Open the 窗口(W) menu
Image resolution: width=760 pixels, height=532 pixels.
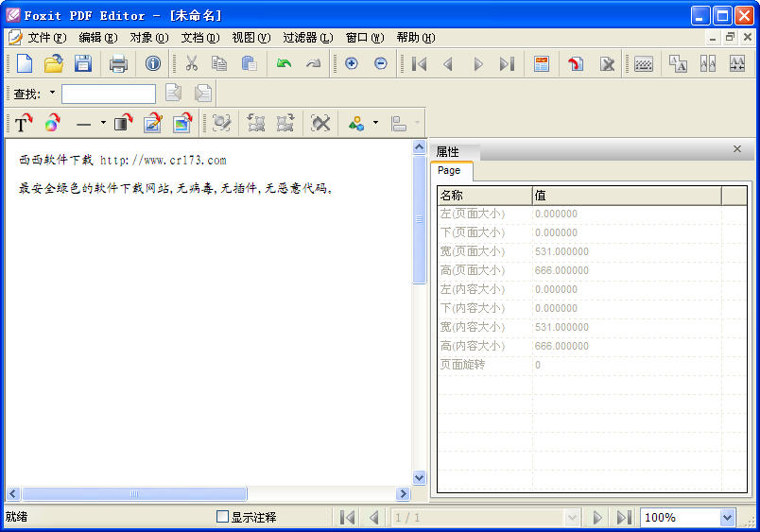[365, 37]
